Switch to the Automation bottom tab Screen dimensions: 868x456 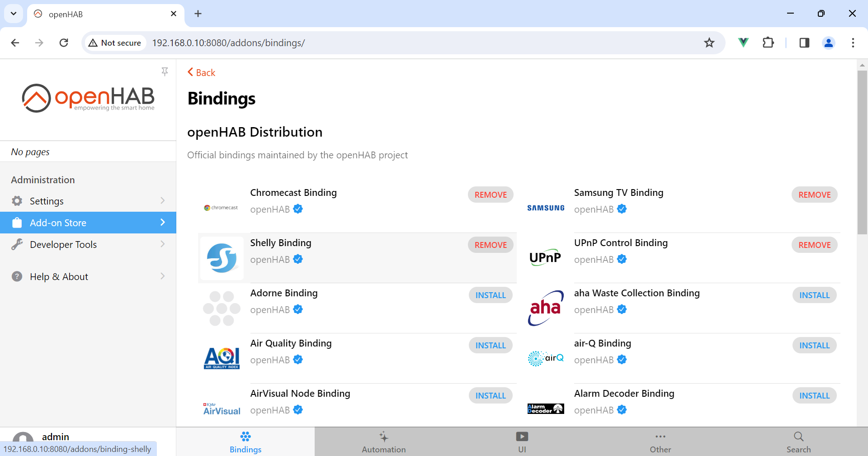point(384,442)
